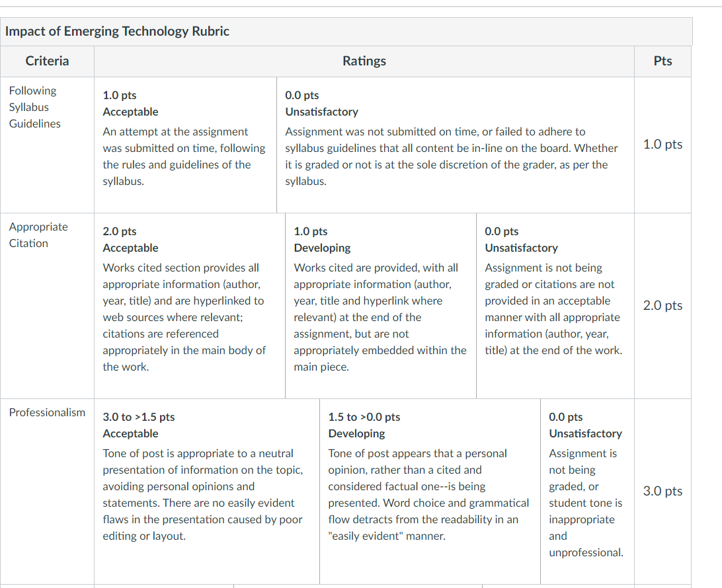
Task: Click the 2.0 pts total for citation
Action: click(x=662, y=305)
